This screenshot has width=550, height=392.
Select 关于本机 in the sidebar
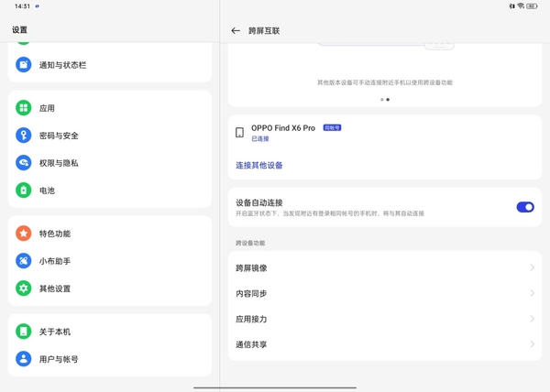tap(54, 332)
